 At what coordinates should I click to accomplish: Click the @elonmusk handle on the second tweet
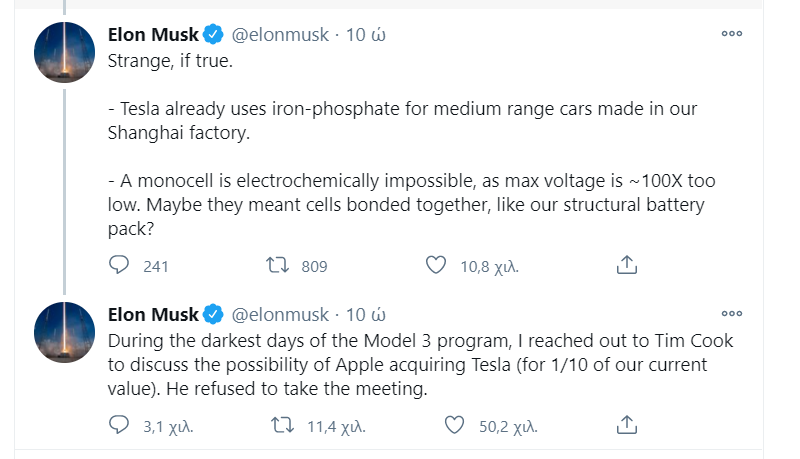click(x=283, y=314)
